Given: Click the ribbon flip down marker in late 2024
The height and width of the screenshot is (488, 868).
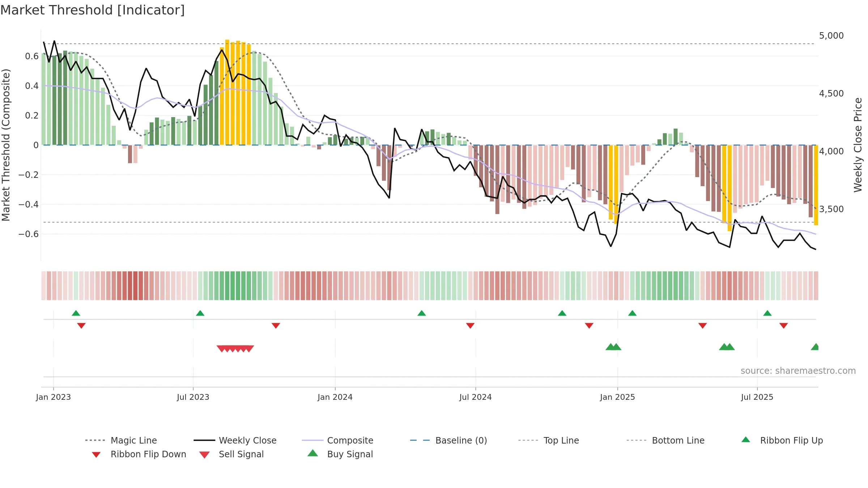Looking at the screenshot, I should [589, 326].
